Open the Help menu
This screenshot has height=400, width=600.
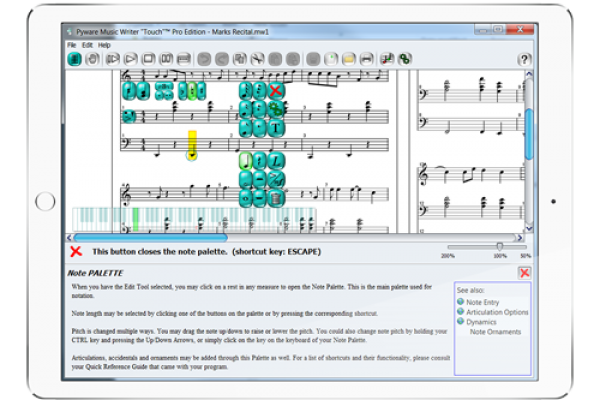pyautogui.click(x=104, y=45)
